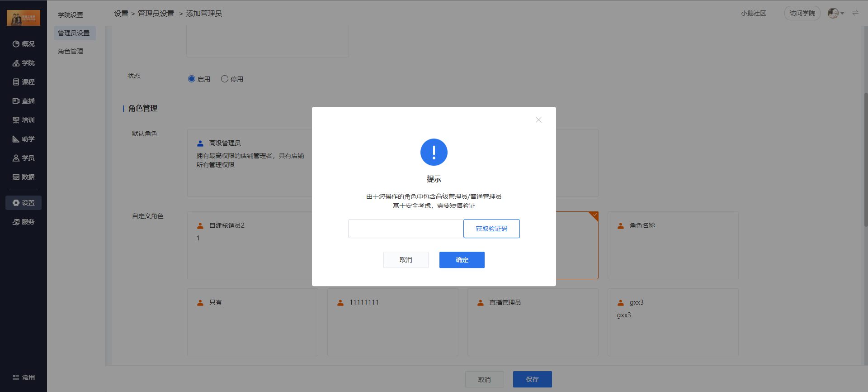
Task: Select the 启用 status radio button
Action: 192,79
